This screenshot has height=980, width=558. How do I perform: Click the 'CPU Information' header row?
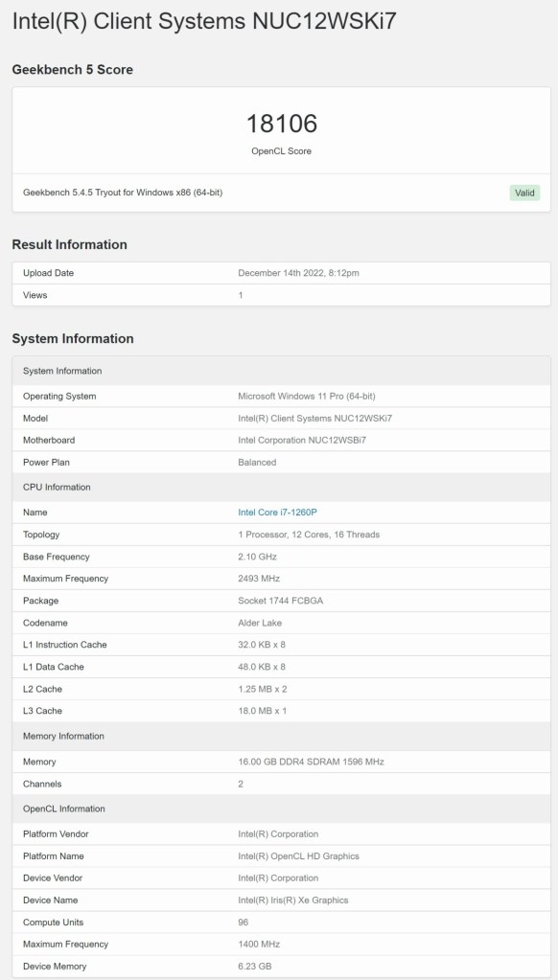click(282, 488)
